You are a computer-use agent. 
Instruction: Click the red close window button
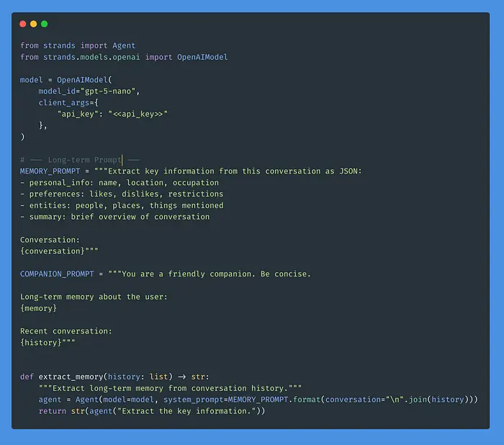[23, 24]
